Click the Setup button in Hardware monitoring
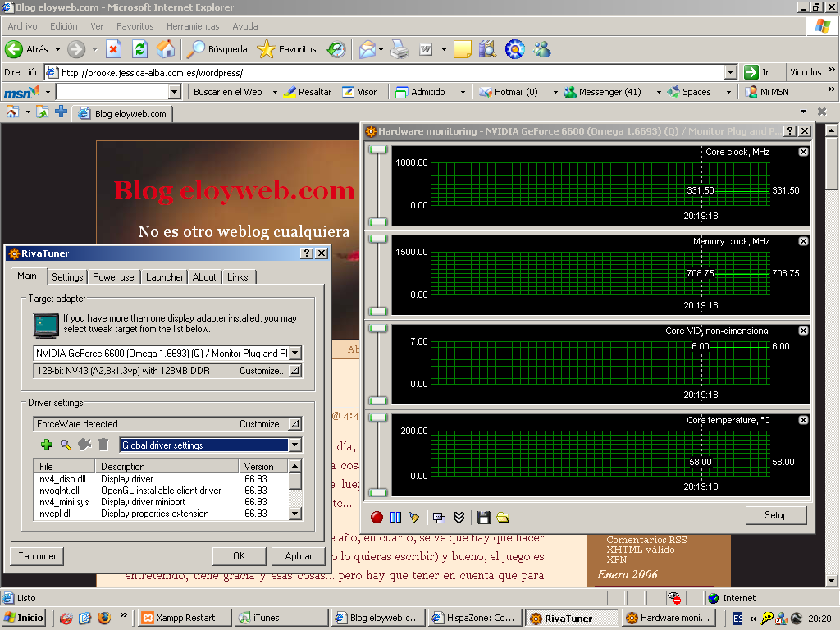The width and height of the screenshot is (840, 630). (x=775, y=515)
